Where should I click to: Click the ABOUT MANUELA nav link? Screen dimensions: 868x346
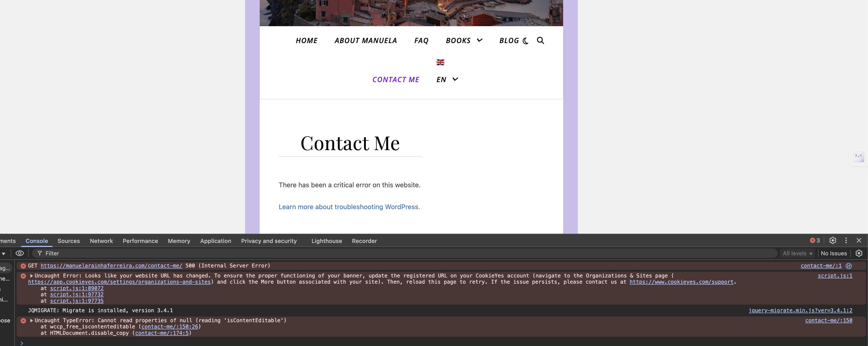pyautogui.click(x=365, y=41)
